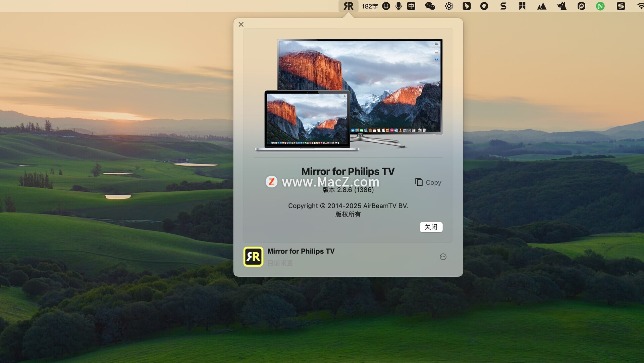Click the 关闭 button in the about panel
This screenshot has height=363, width=644.
point(431,227)
